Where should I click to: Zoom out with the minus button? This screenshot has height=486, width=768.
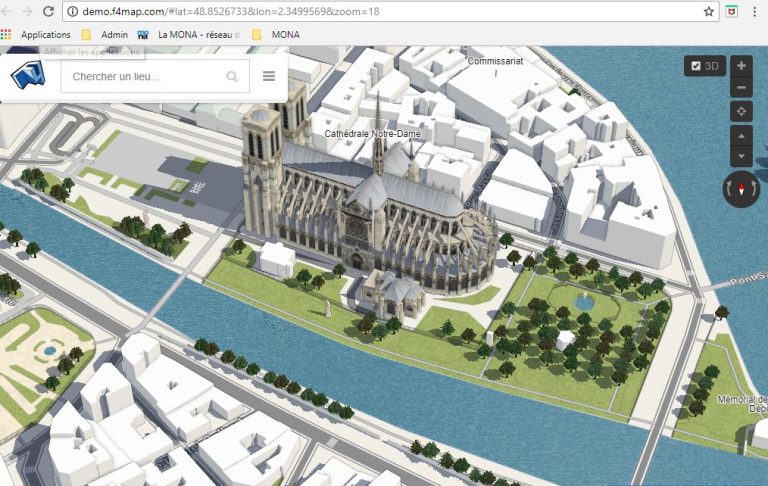click(x=741, y=88)
